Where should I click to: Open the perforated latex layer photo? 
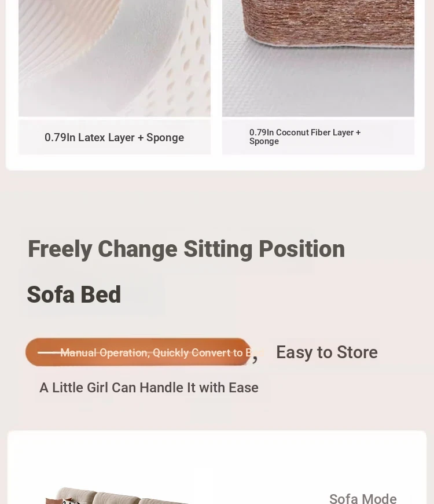[115, 58]
